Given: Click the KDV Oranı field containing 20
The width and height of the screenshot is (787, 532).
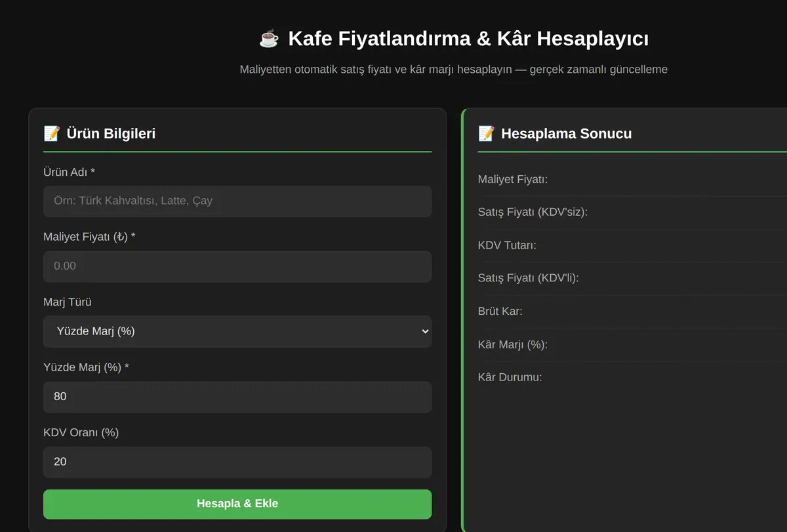Looking at the screenshot, I should point(237,462).
